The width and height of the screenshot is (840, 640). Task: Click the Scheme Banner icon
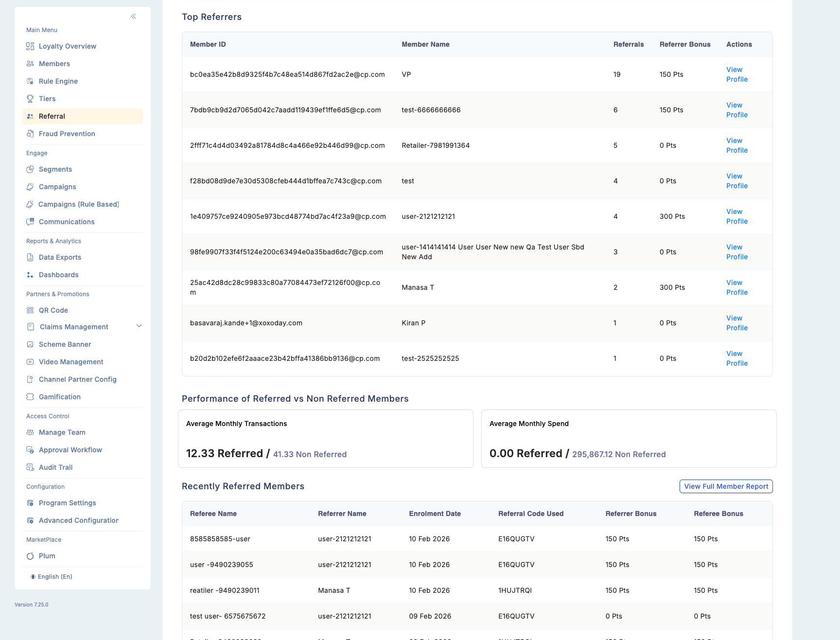coord(30,344)
